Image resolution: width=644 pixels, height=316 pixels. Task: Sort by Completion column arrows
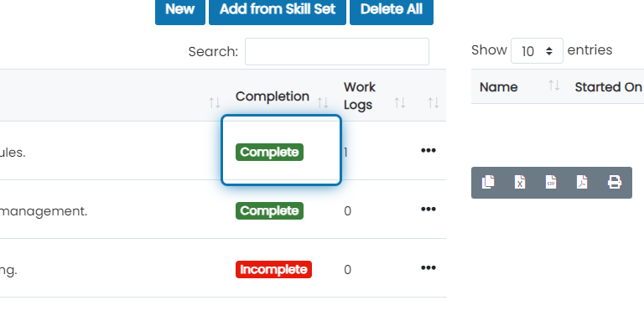point(322,102)
